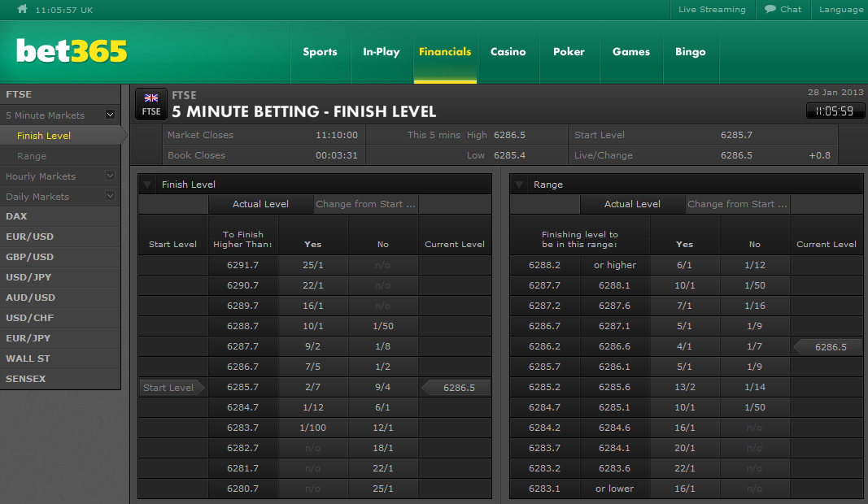
Task: Bet No at 9/4 for 6285.7
Action: point(383,387)
